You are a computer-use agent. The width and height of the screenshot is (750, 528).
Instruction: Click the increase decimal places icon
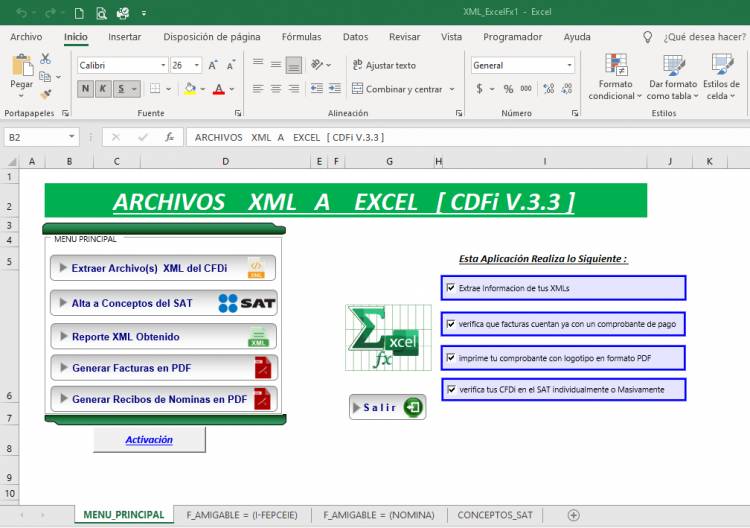click(549, 88)
